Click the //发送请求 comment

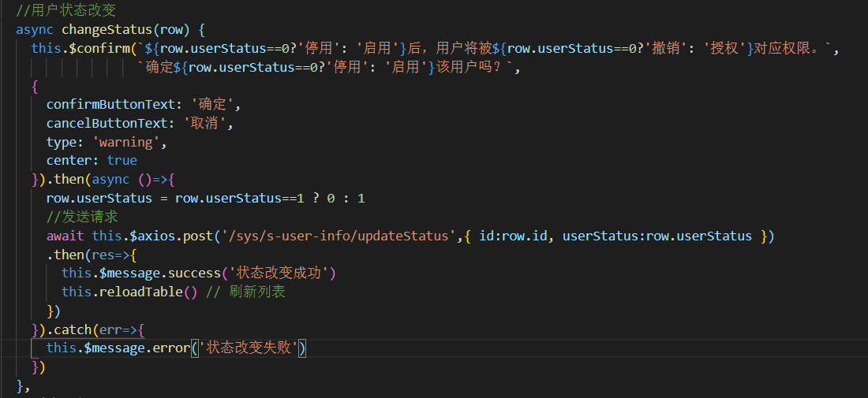coord(82,217)
